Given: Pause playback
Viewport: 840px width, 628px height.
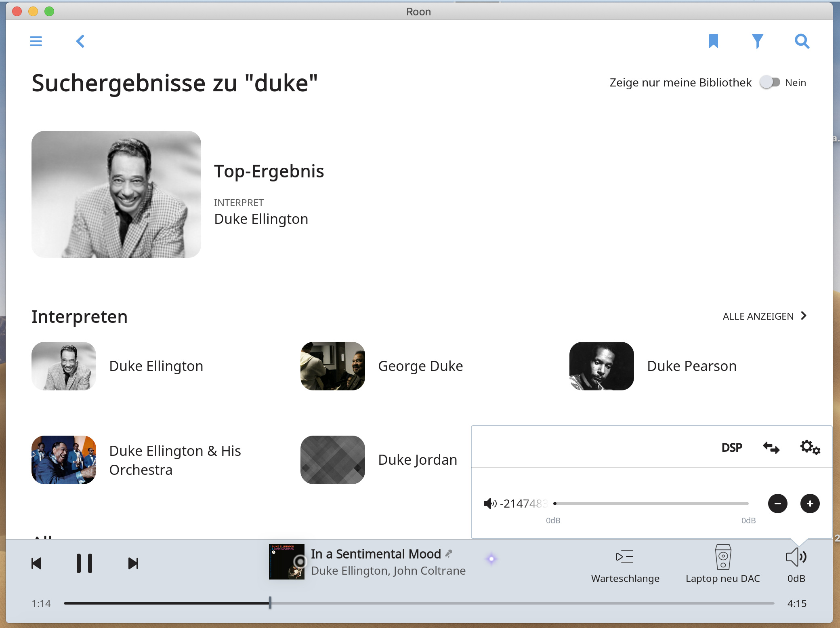Looking at the screenshot, I should [x=84, y=563].
